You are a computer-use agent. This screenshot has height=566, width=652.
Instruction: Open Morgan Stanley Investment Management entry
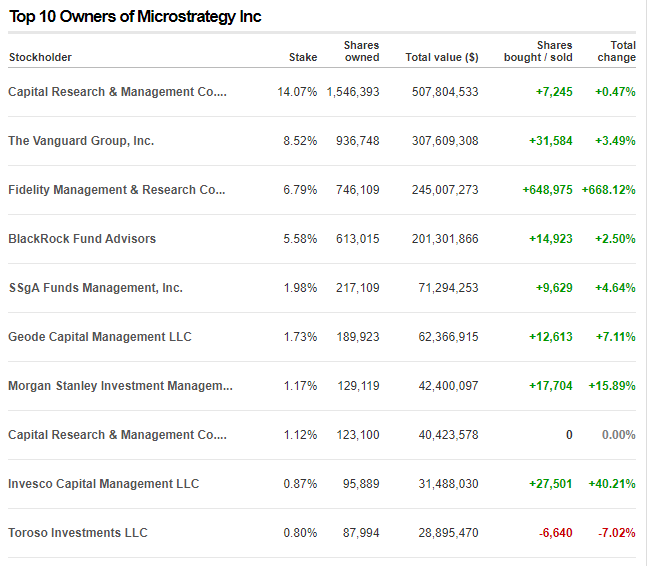tap(120, 386)
